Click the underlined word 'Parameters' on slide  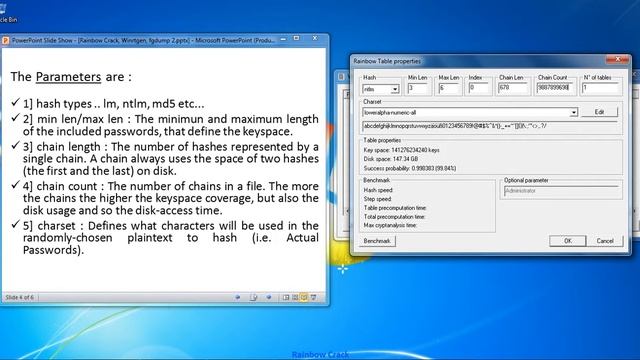click(68, 77)
